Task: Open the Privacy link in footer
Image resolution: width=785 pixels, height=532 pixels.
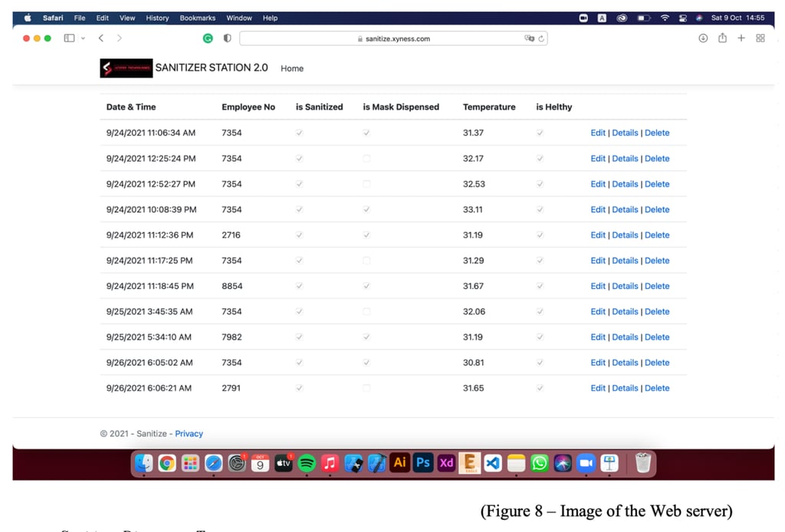Action: click(x=189, y=433)
